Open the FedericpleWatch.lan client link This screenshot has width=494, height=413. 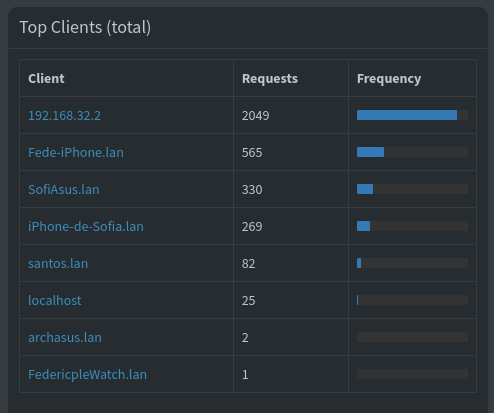coord(87,374)
